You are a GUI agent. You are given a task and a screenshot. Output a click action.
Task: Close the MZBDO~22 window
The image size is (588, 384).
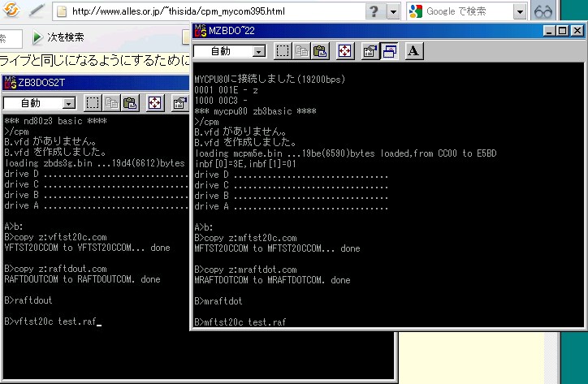(x=577, y=31)
